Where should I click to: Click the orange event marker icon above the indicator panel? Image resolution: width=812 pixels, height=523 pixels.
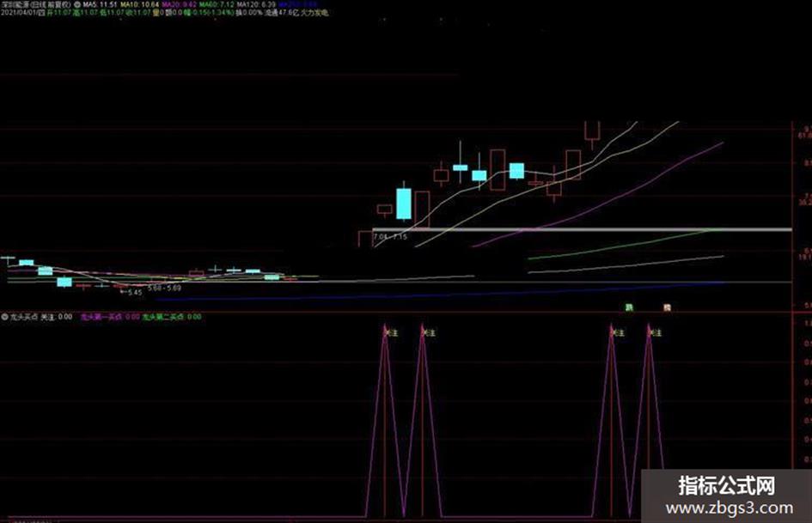[667, 307]
